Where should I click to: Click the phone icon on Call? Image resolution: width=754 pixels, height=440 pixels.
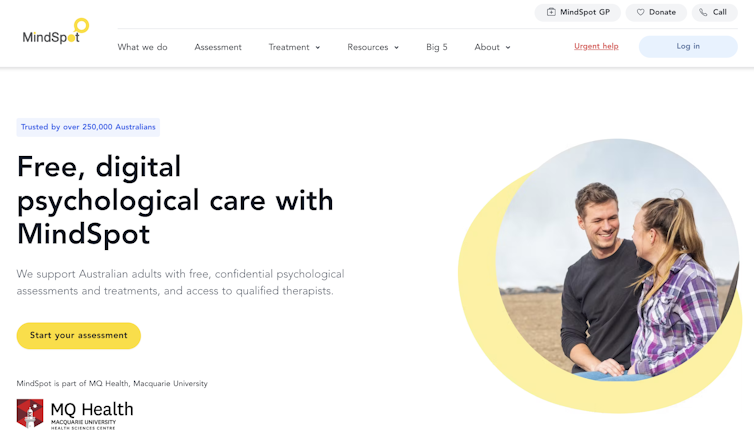(x=703, y=13)
